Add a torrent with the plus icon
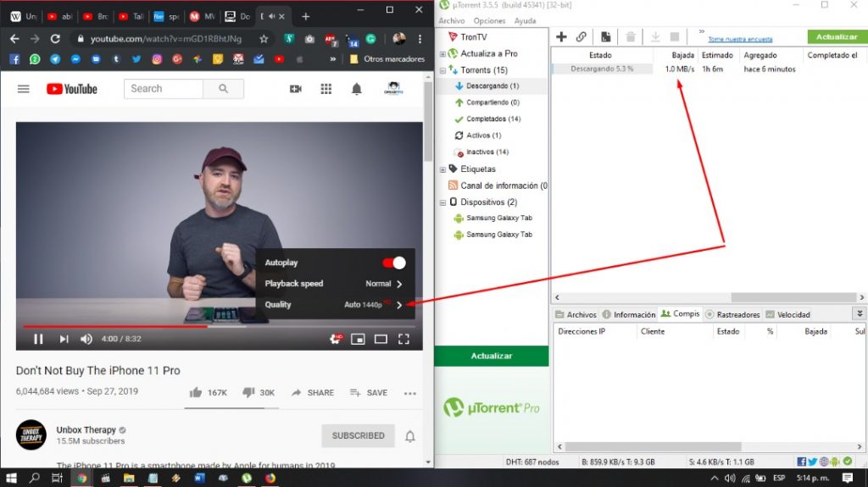868x487 pixels. (x=561, y=37)
